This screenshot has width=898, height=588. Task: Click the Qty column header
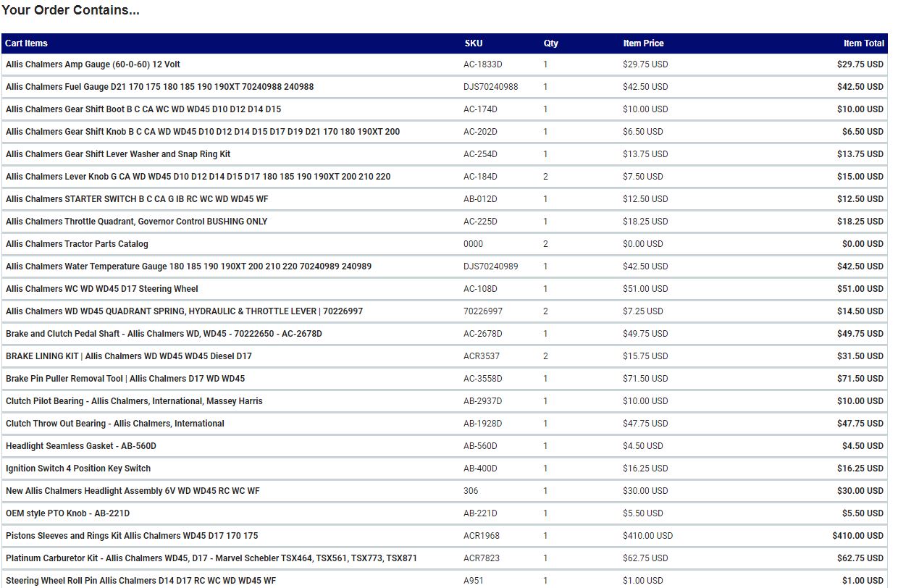(551, 43)
